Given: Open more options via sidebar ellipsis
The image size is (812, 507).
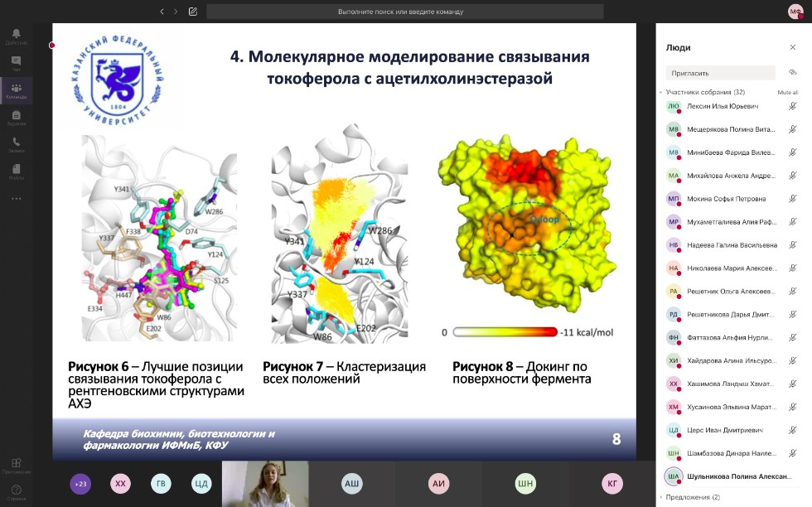Looking at the screenshot, I should [x=17, y=197].
